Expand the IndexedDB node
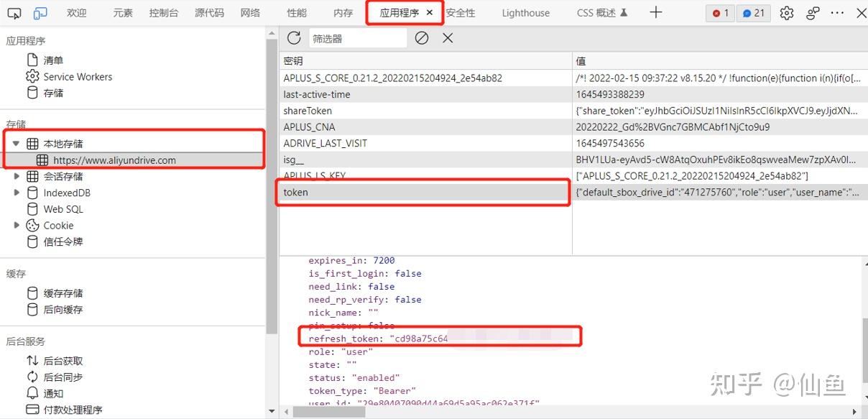 pos(17,193)
